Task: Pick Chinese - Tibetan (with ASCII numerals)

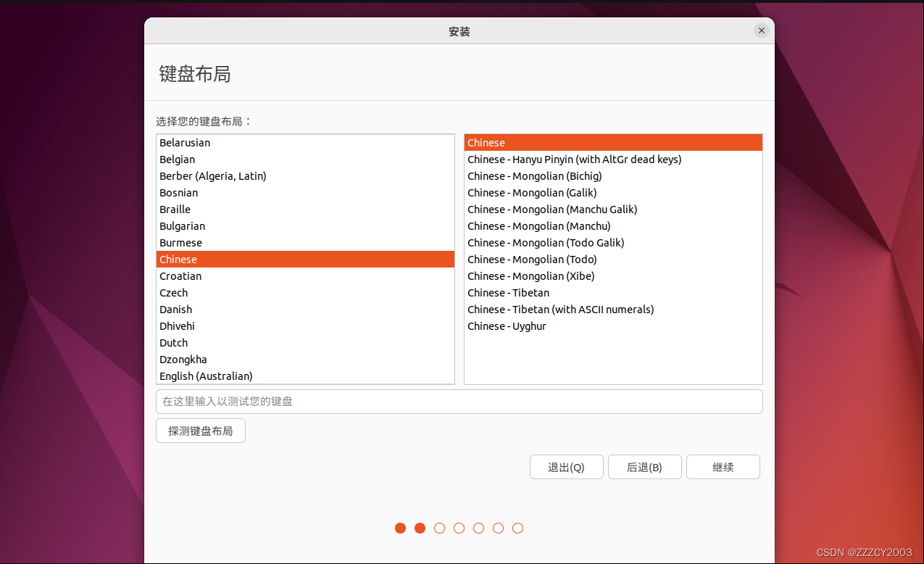Action: [560, 310]
